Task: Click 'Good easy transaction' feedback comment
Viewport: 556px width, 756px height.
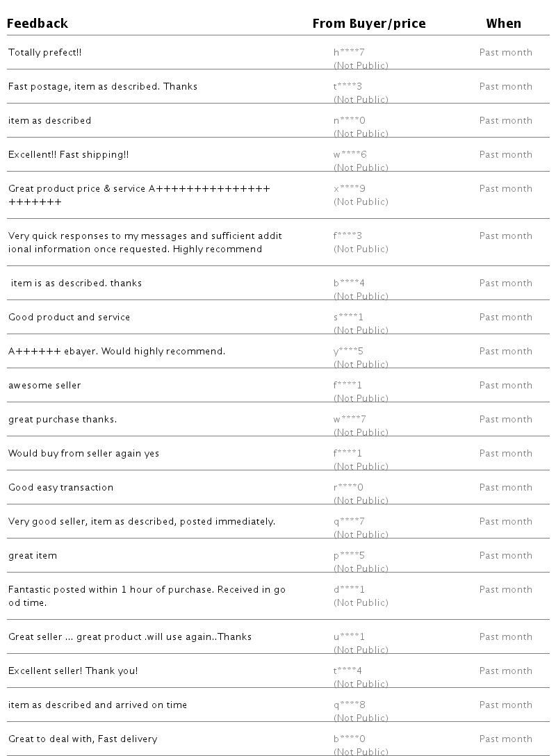Action: [x=60, y=487]
